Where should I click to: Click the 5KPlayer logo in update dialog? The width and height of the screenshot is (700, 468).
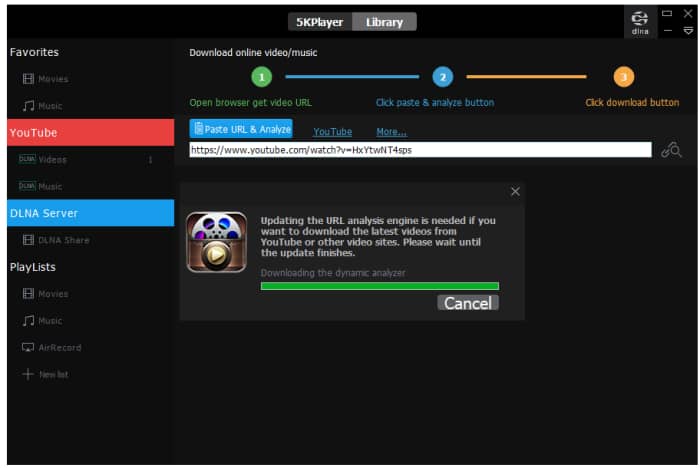coord(217,242)
